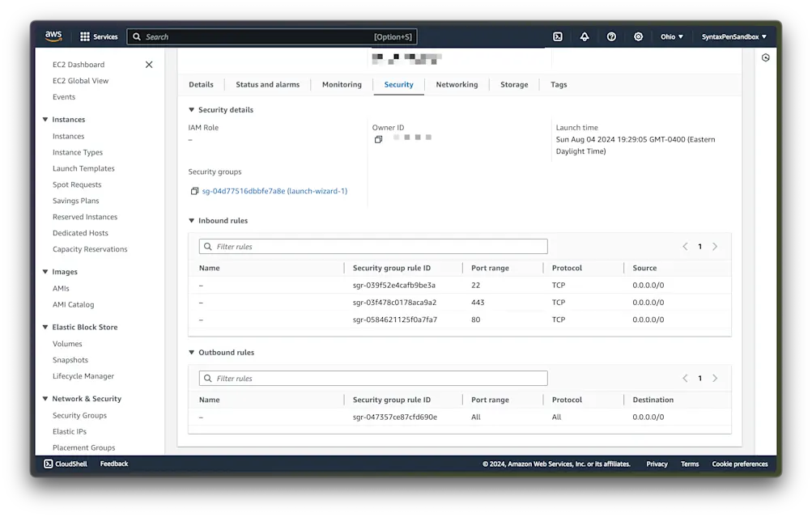Screen dimensions: 812x517
Task: Open Elastic IPs page
Action: click(x=70, y=431)
